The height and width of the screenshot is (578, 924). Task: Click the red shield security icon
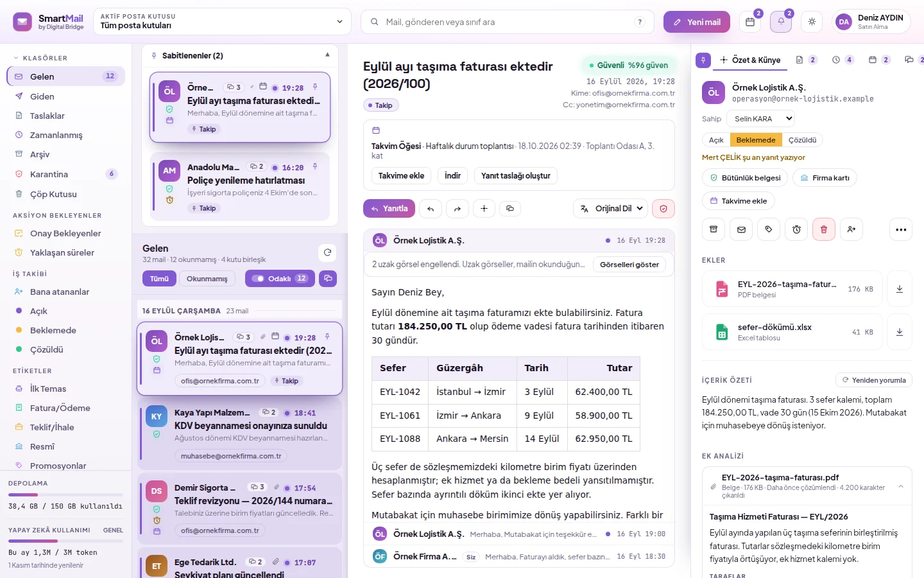click(663, 209)
